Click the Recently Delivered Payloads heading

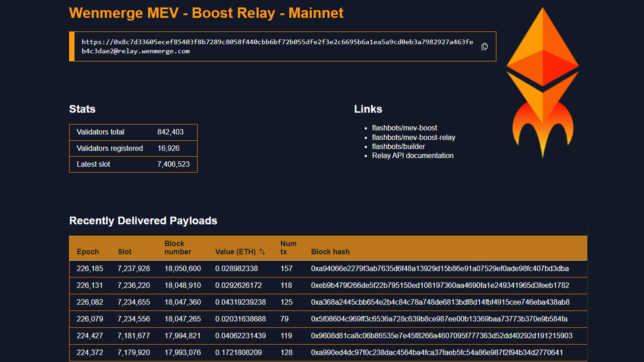click(143, 221)
